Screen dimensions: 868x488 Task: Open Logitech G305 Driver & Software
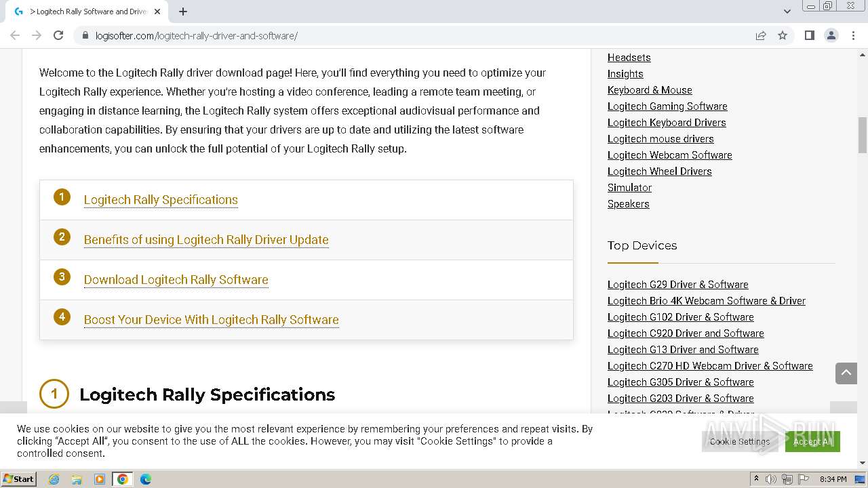(681, 382)
